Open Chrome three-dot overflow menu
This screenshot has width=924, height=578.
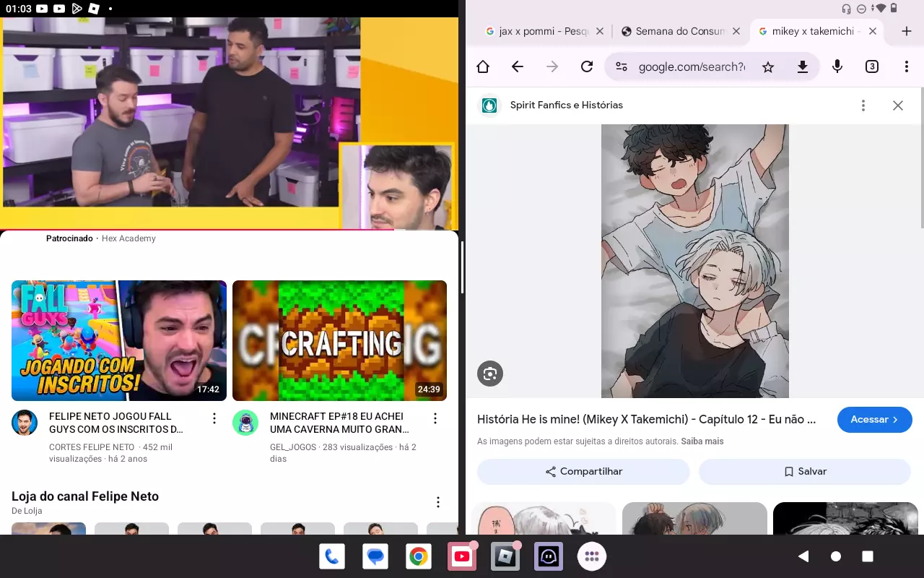(x=907, y=67)
